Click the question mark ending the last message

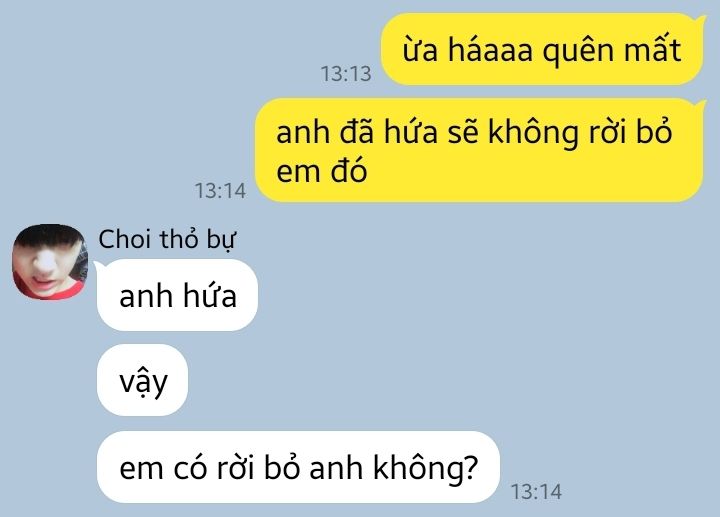pyautogui.click(x=471, y=467)
